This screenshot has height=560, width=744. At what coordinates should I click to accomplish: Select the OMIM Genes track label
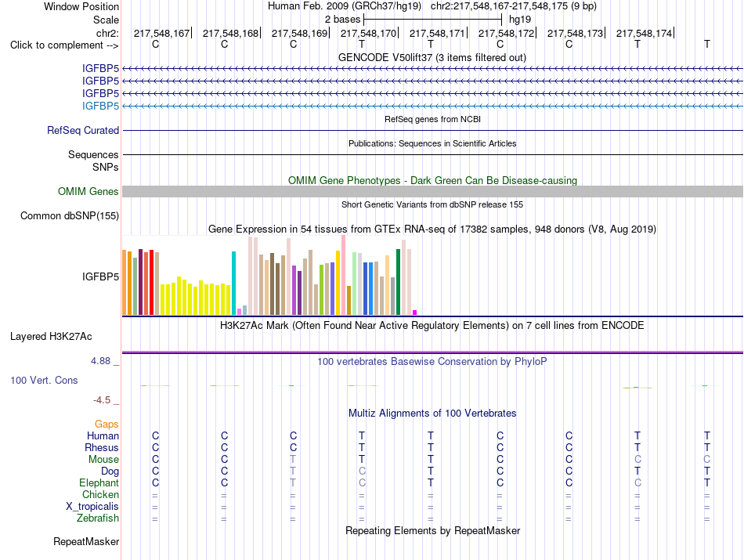coord(88,191)
